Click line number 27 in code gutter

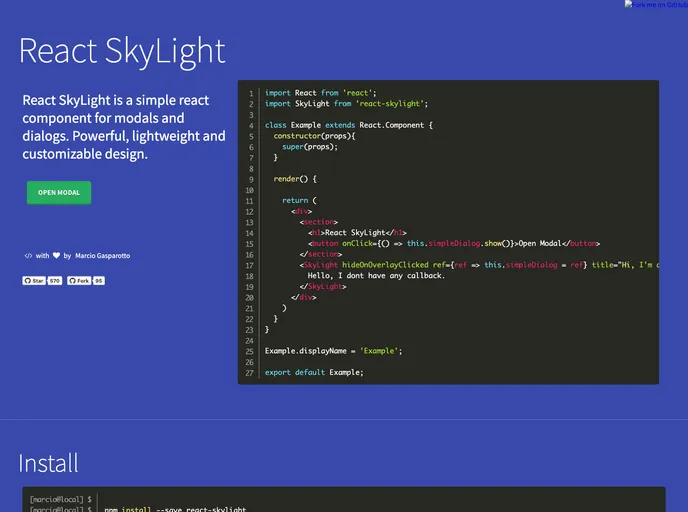[x=249, y=373]
